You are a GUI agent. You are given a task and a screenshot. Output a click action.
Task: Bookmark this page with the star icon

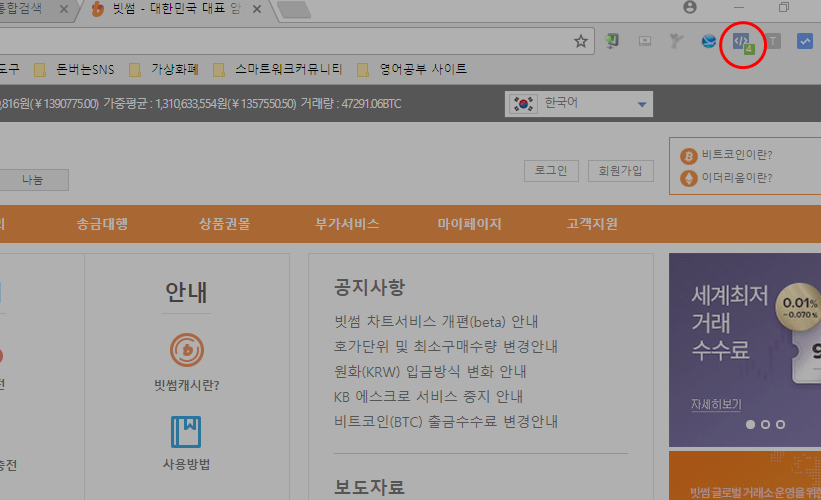[580, 41]
